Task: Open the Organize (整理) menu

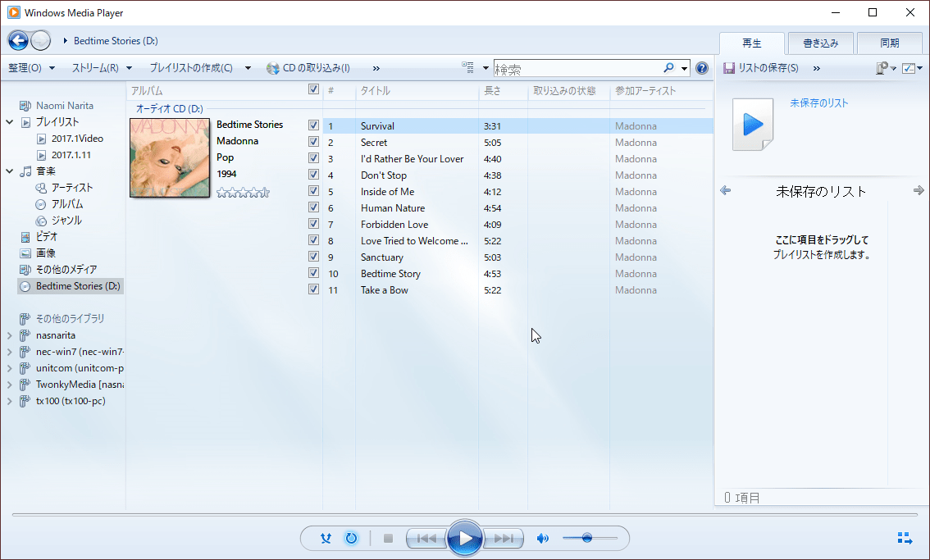Action: (x=31, y=68)
